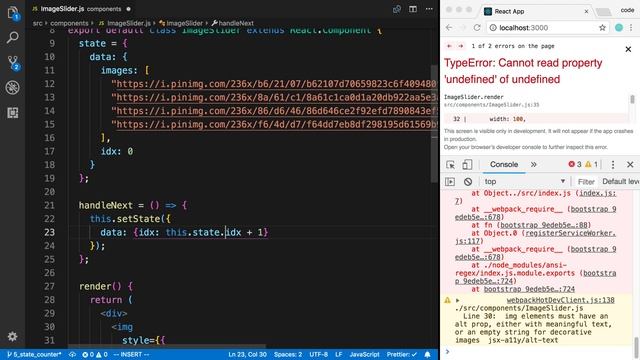Reload the localhost page
This screenshot has width=640, height=360.
pyautogui.click(x=477, y=28)
